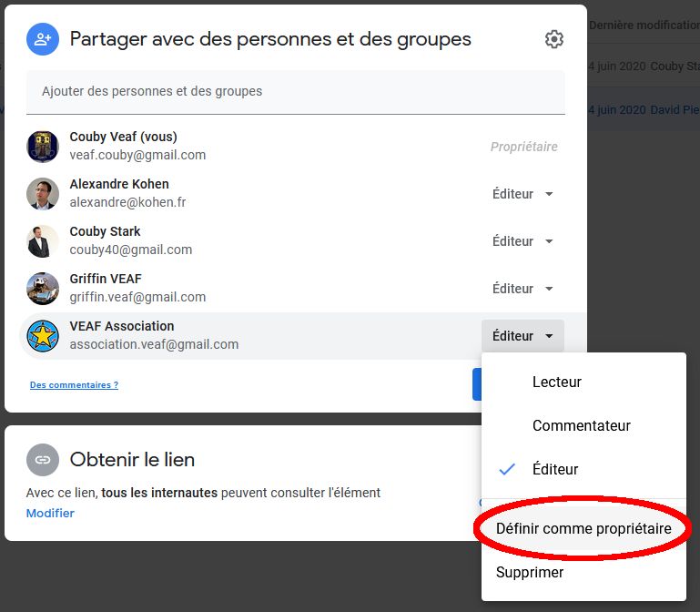This screenshot has height=612, width=700.
Task: Click the Ajouter des personnes et des groupes field
Action: [x=295, y=91]
